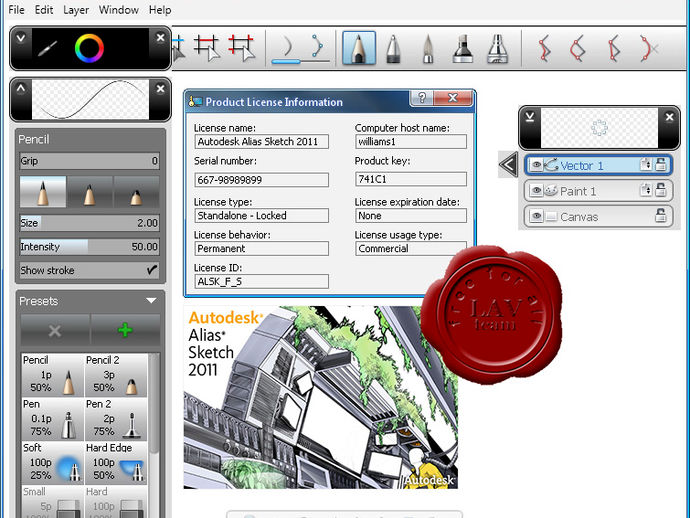Screen dimensions: 690x518
Task: Expand the Presets dropdown arrow
Action: [151, 301]
